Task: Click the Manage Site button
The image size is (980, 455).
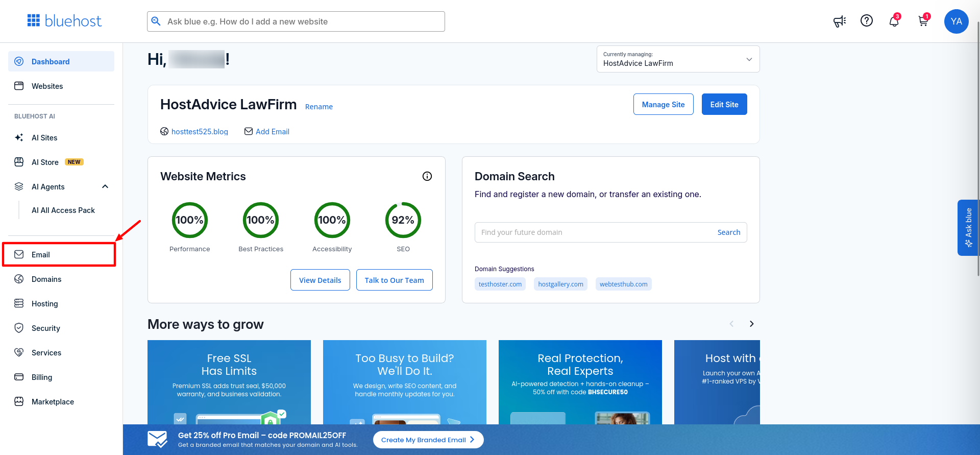Action: tap(663, 104)
